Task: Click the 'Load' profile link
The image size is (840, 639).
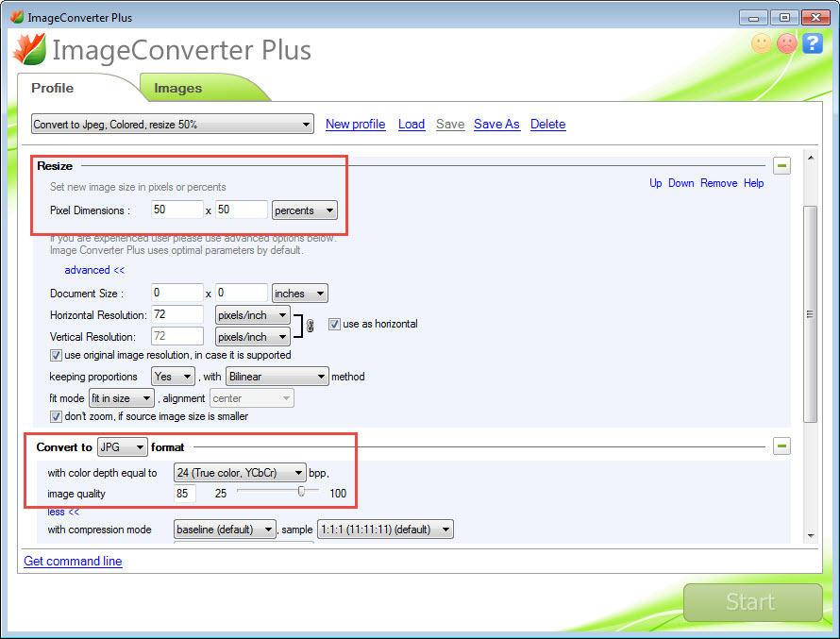Action: point(412,125)
